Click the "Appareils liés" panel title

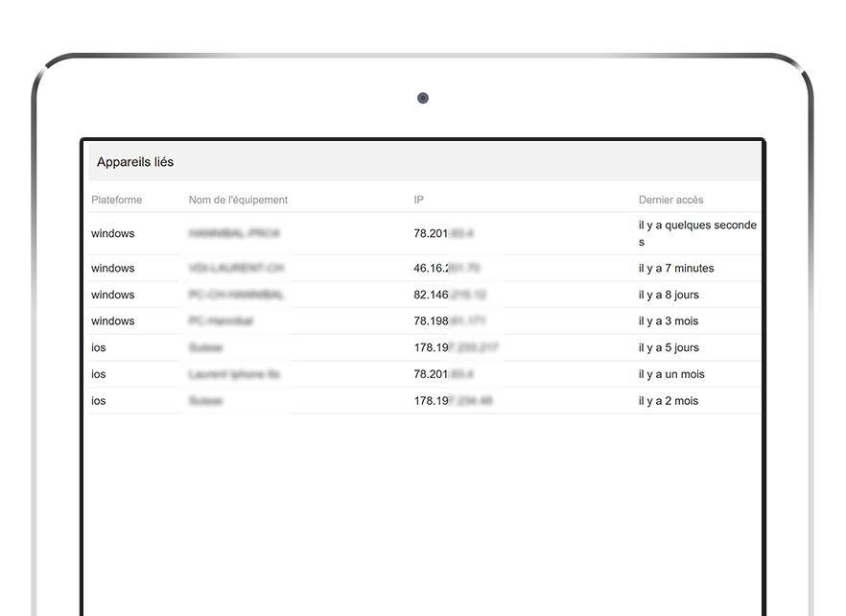click(x=135, y=163)
